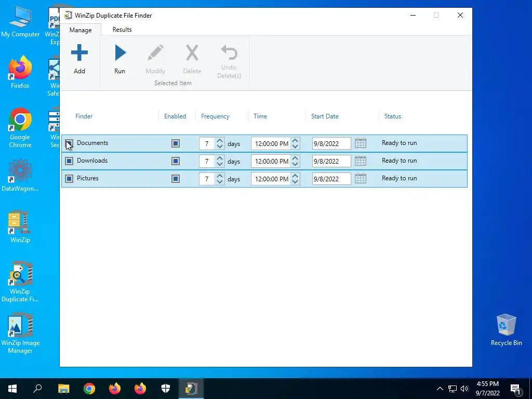Open notification center icon
Screen dimensions: 532x399
[x=515, y=389]
